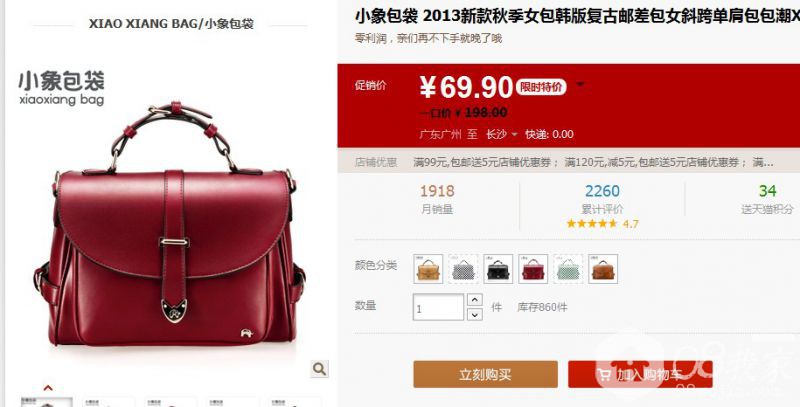Select the tan bag color swatch

(428, 269)
